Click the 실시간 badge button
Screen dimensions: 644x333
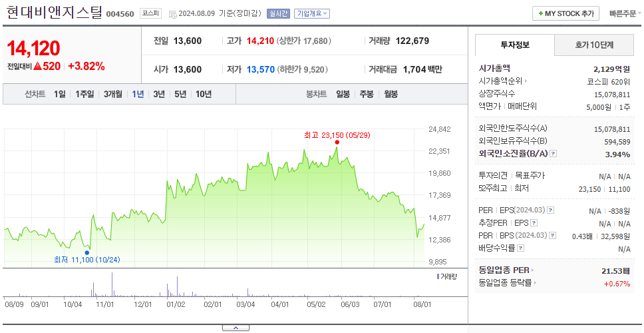tap(279, 13)
